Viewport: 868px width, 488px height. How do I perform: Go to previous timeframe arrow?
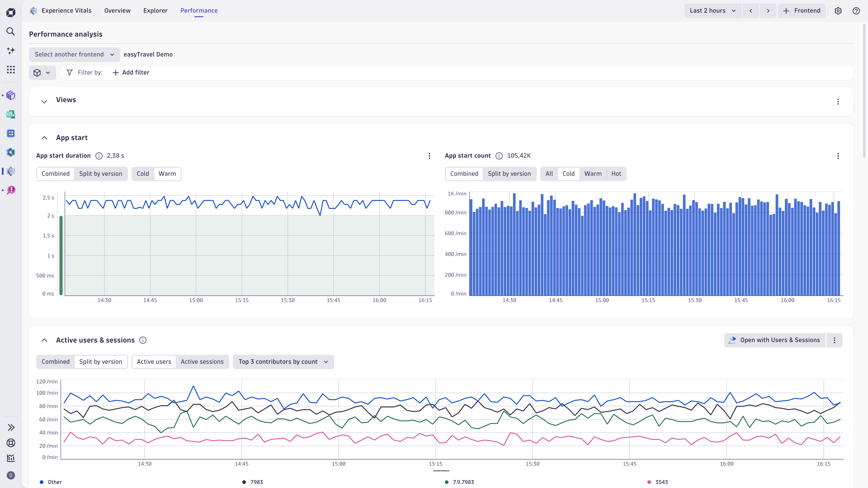coord(751,11)
